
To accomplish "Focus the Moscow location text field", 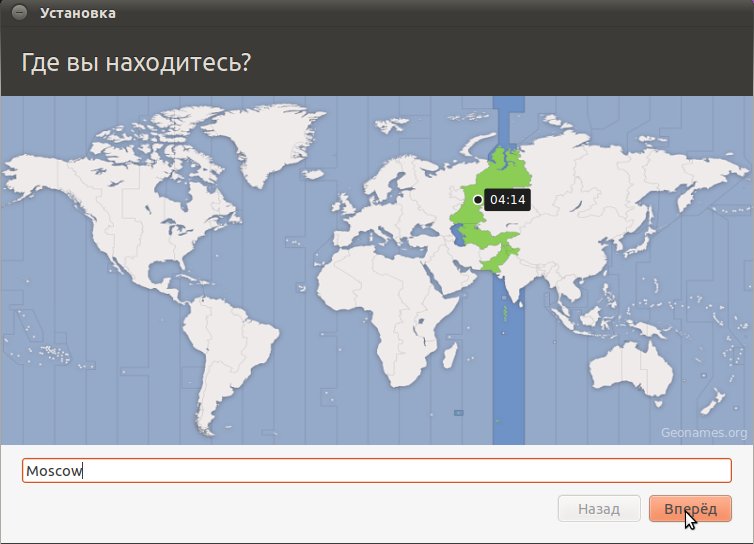I will (377, 470).
